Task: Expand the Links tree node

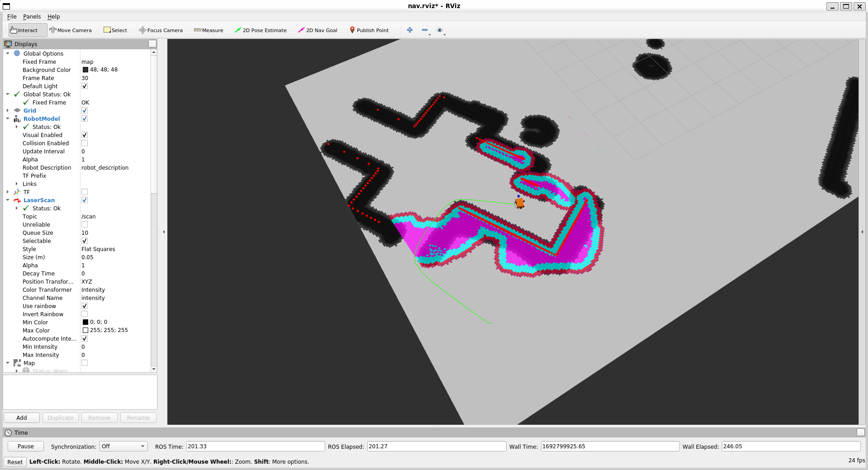Action: (17, 184)
